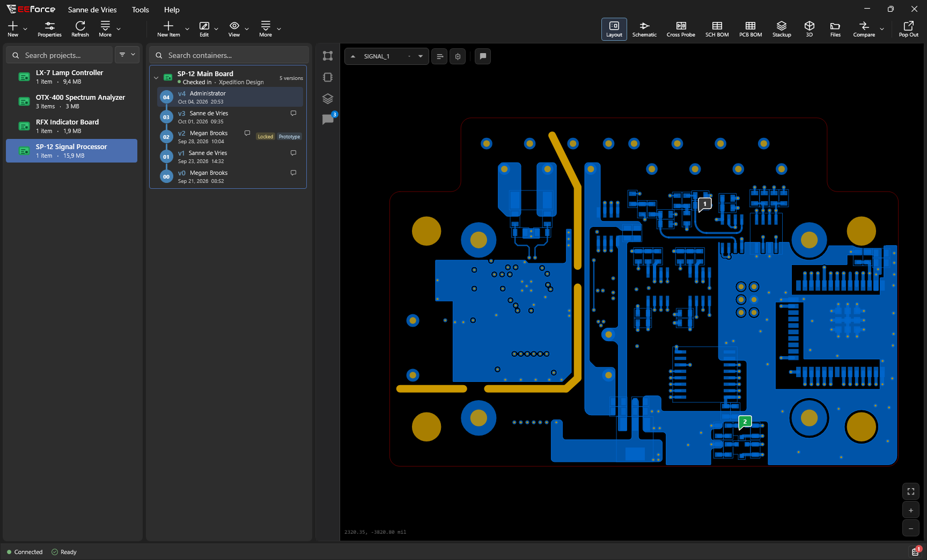
Task: Open components chip panel in sidebar
Action: point(328,77)
